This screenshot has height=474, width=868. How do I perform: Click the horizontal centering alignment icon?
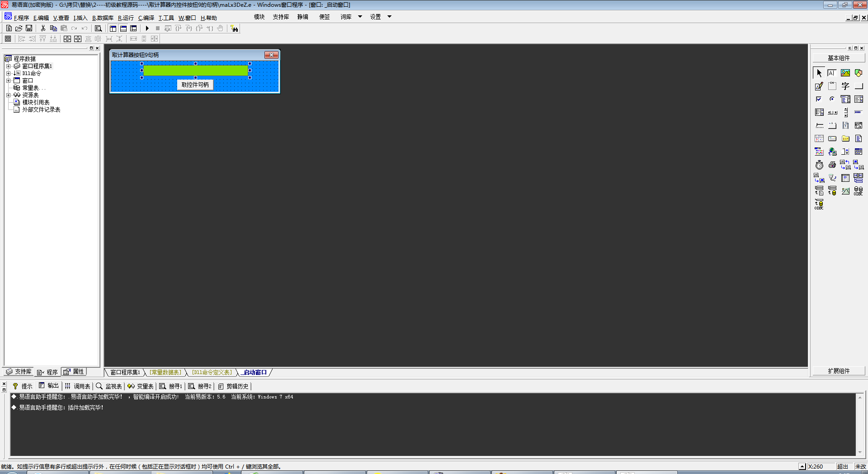pos(67,39)
